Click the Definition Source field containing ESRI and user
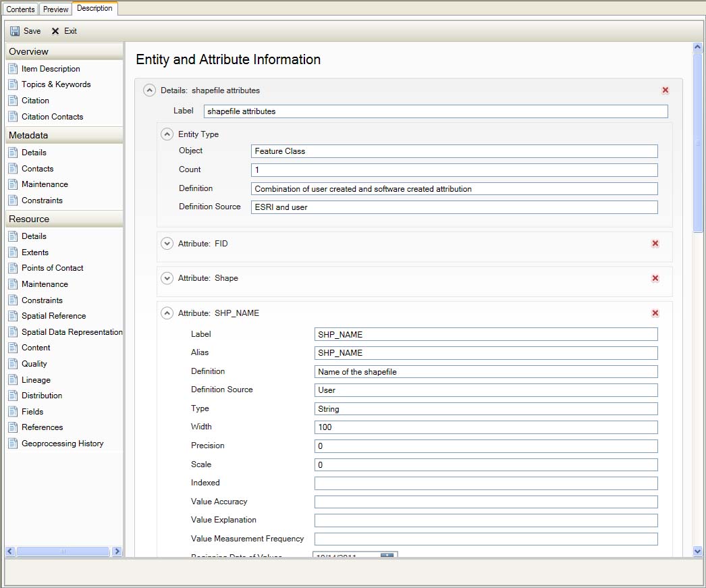 (x=454, y=207)
